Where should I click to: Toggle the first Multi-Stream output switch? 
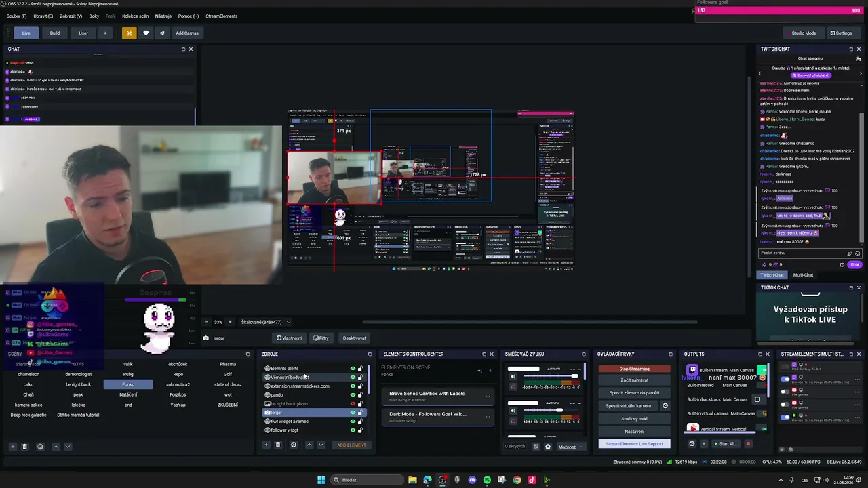(x=785, y=367)
